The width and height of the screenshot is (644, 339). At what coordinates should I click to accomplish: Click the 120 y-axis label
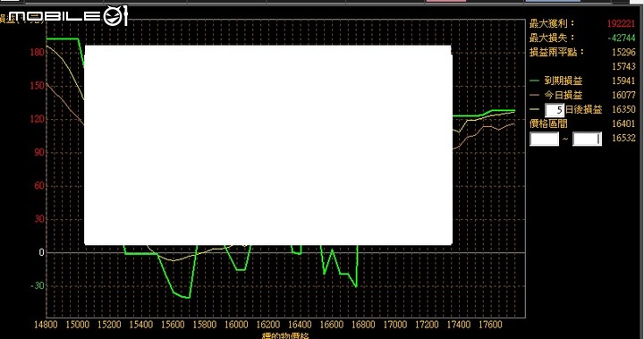point(37,119)
